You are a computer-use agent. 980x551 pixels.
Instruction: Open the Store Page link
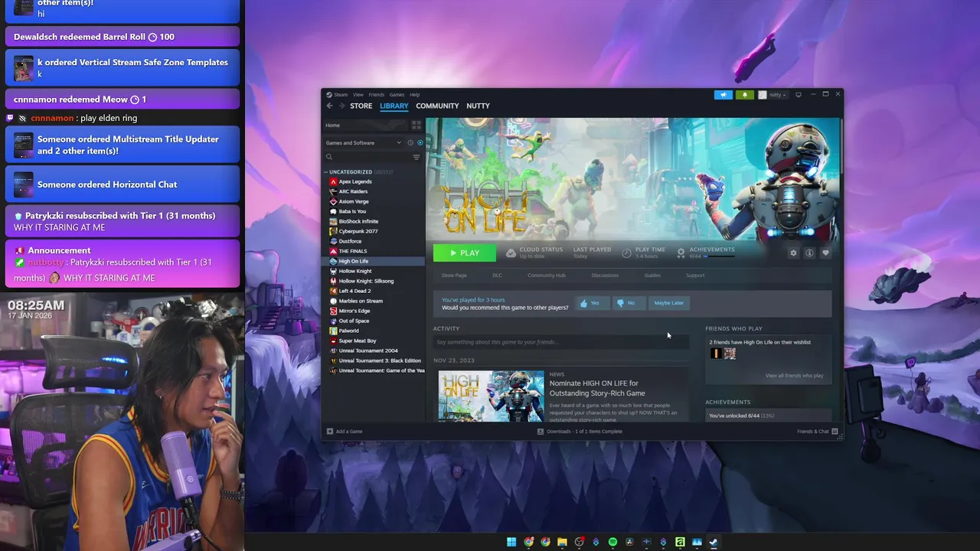pyautogui.click(x=454, y=275)
